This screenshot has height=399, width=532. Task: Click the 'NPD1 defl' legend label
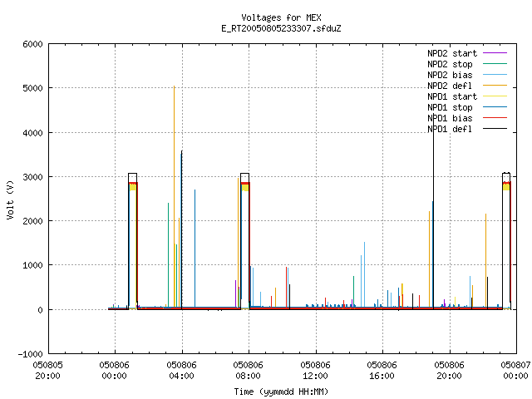pyautogui.click(x=450, y=130)
